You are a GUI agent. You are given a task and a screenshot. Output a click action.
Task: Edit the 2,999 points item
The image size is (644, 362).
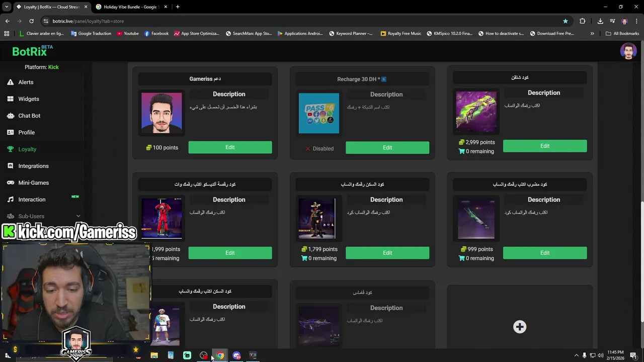click(x=545, y=146)
